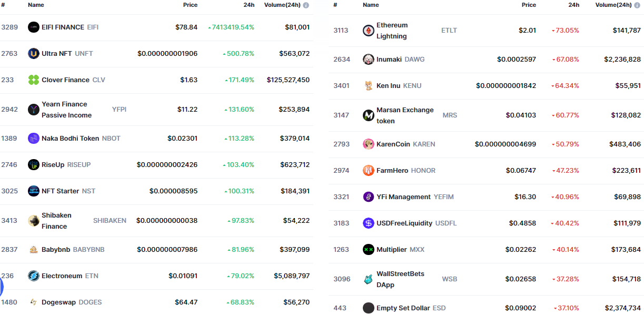644x314 pixels.
Task: Click the EIFI FINANCE coin logo
Action: click(x=34, y=27)
